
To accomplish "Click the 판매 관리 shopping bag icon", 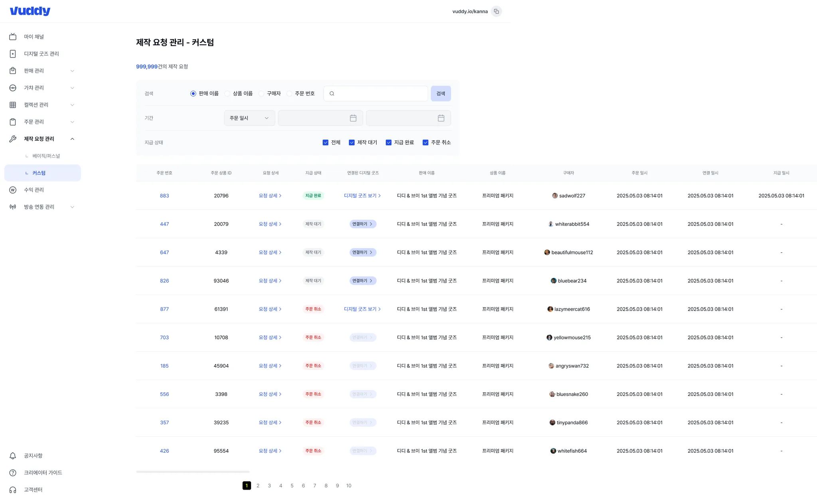I will [13, 71].
